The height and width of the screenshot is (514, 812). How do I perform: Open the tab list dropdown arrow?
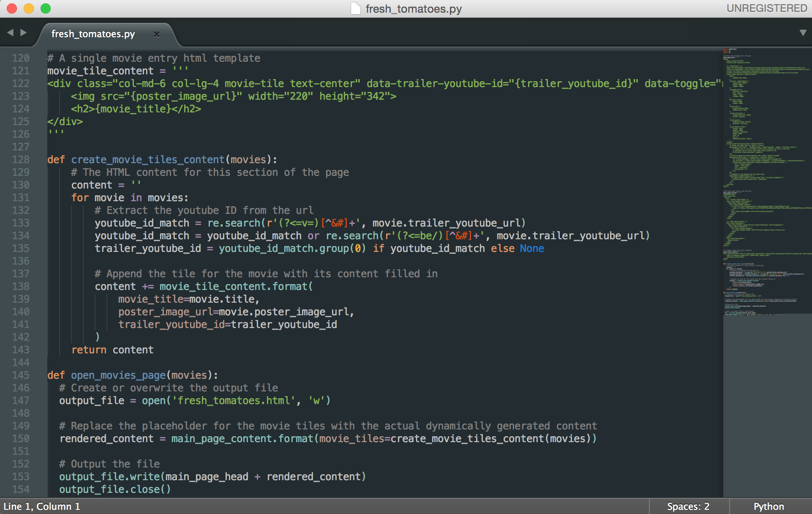click(803, 33)
